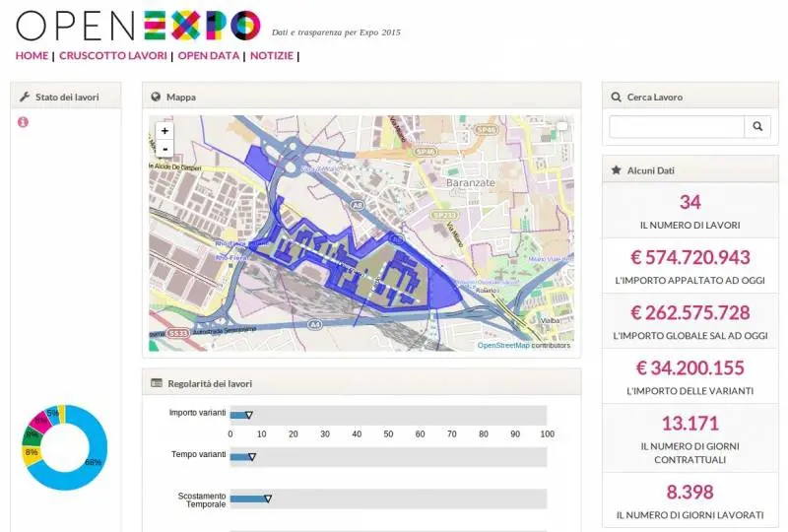
Task: Open the HOME menu item
Action: 33,56
